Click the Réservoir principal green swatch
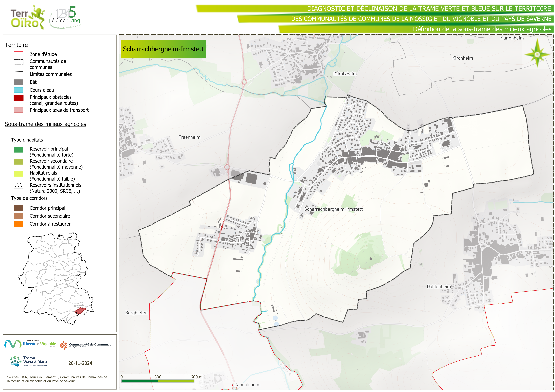 click(18, 150)
